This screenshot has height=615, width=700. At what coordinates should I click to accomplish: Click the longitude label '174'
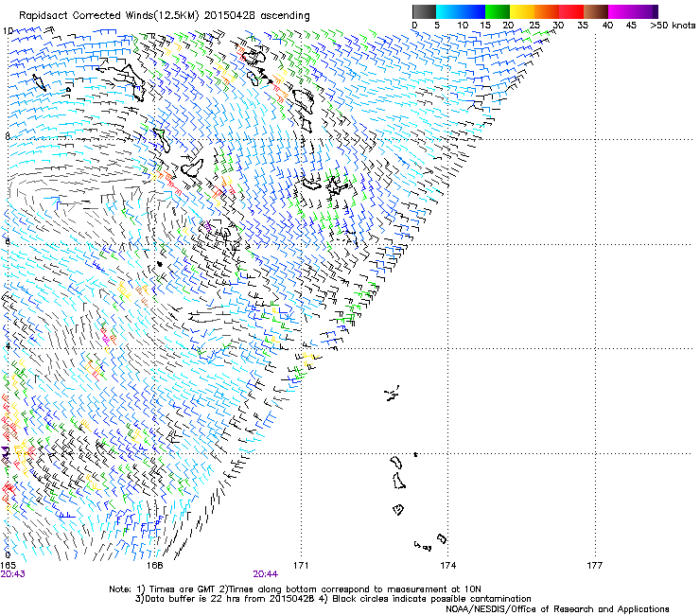click(447, 566)
